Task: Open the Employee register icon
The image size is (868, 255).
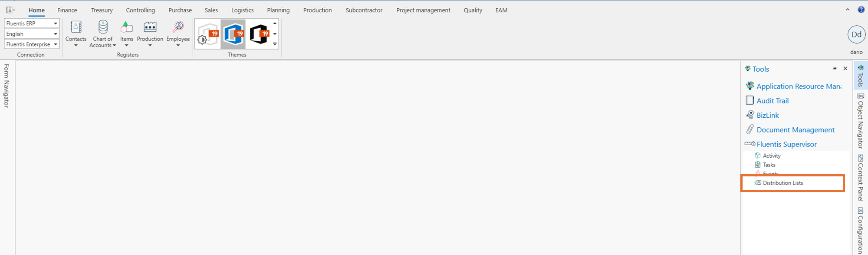Action: coord(178,27)
